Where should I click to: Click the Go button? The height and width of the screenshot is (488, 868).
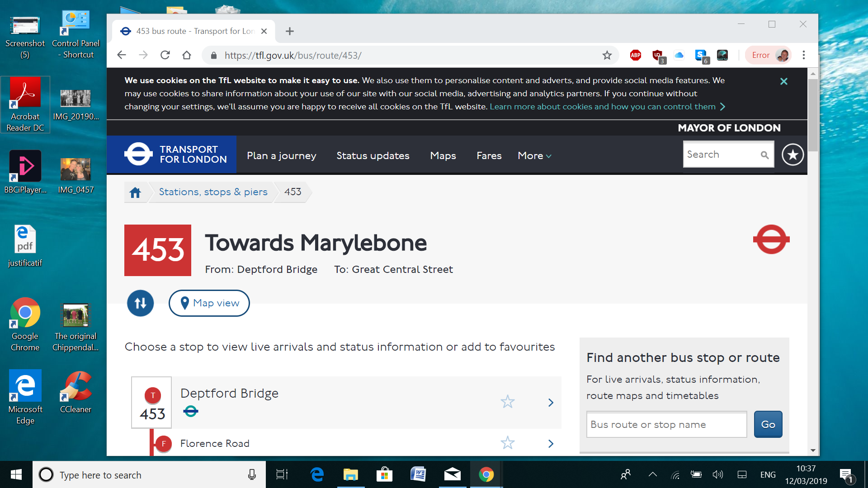[768, 424]
